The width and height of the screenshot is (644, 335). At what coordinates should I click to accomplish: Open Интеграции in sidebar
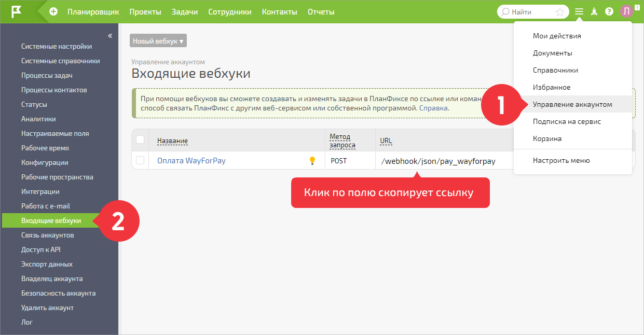[x=40, y=191]
